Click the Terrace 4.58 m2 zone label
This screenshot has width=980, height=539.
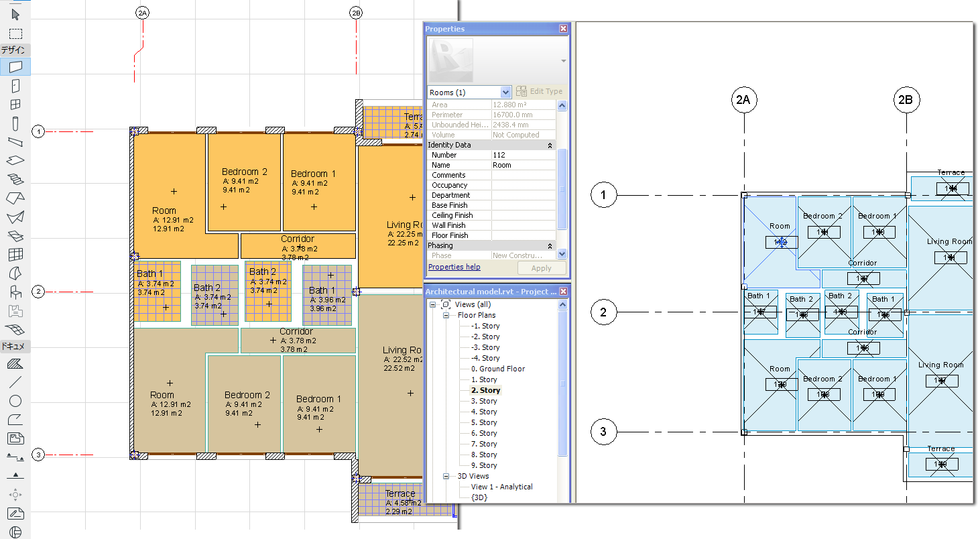point(402,503)
